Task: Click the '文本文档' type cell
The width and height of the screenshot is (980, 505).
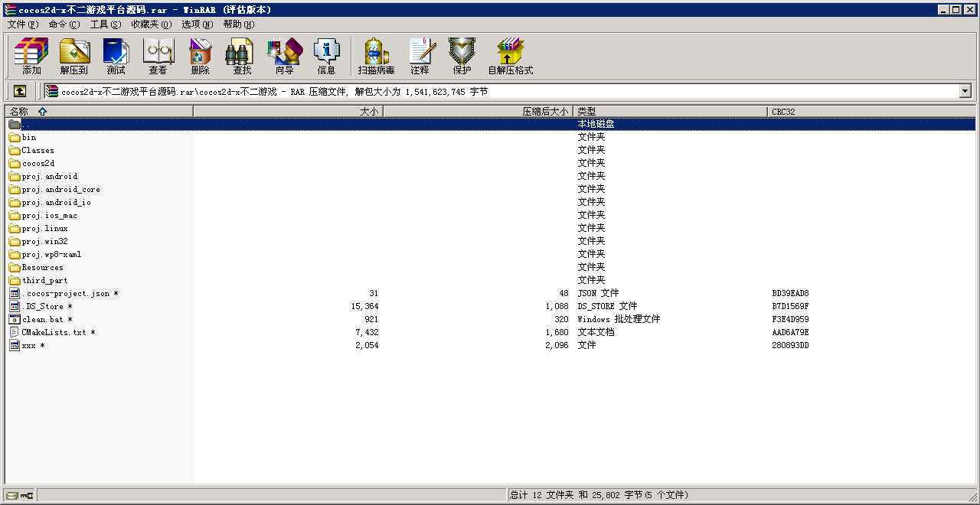Action: (x=596, y=333)
